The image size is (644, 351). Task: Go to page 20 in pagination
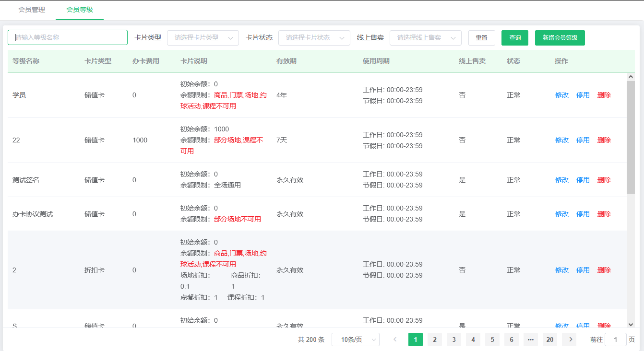tap(550, 339)
